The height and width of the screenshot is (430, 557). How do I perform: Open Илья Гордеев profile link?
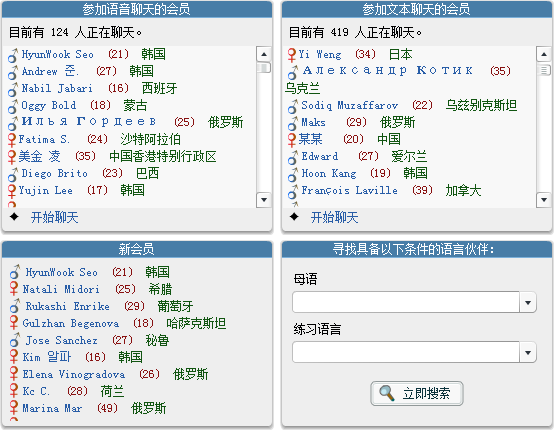coord(88,122)
